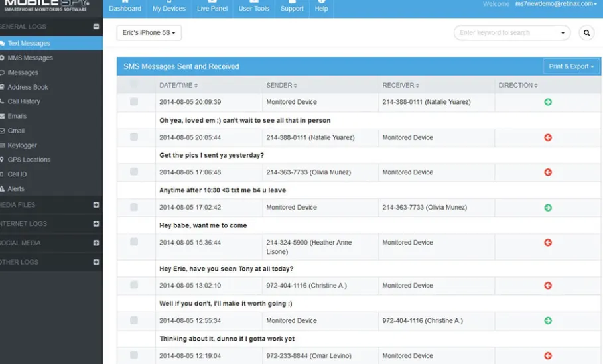Expand Media Files section plus icon
Screen dimensions: 603x364
click(x=96, y=205)
